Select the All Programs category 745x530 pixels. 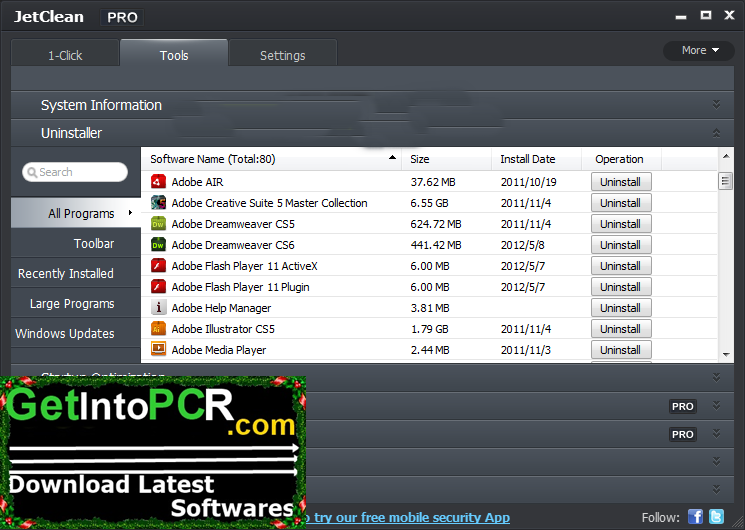76,213
